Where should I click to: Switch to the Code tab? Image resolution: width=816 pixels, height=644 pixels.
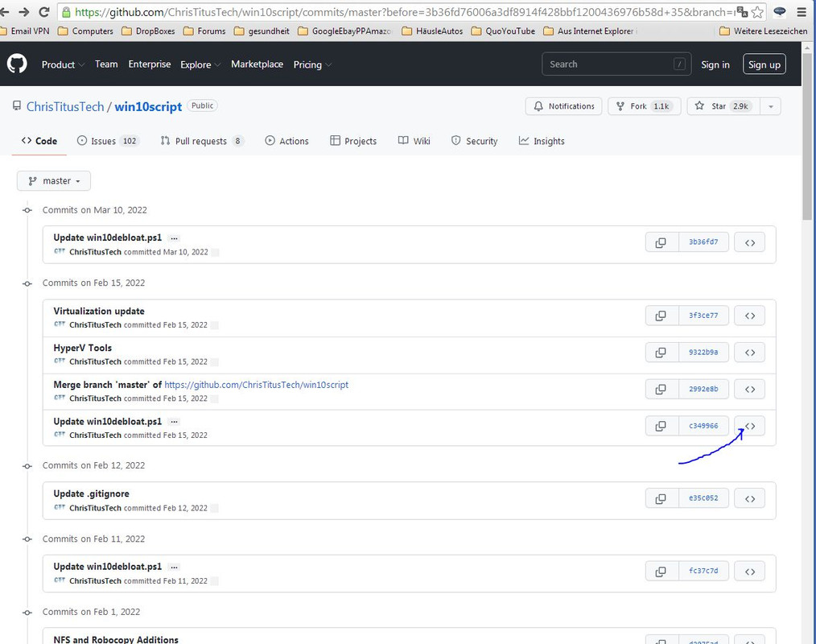pos(39,141)
